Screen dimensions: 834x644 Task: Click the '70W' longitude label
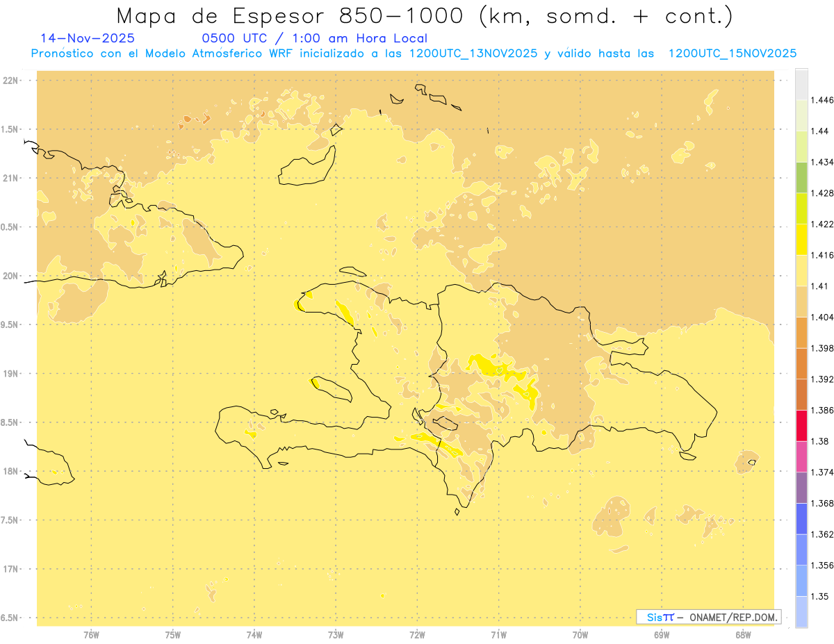(580, 634)
